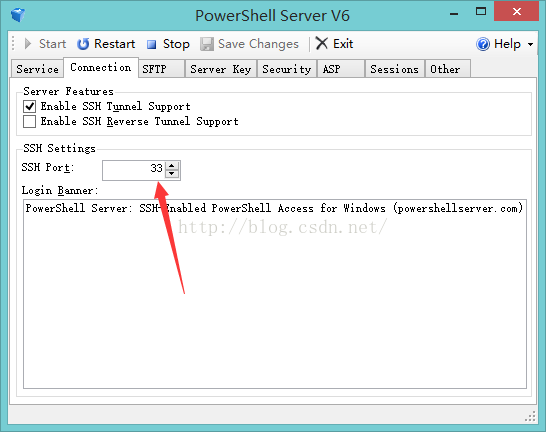Click the Stop text label in toolbar
Screen dimensions: 546x432
coord(176,44)
